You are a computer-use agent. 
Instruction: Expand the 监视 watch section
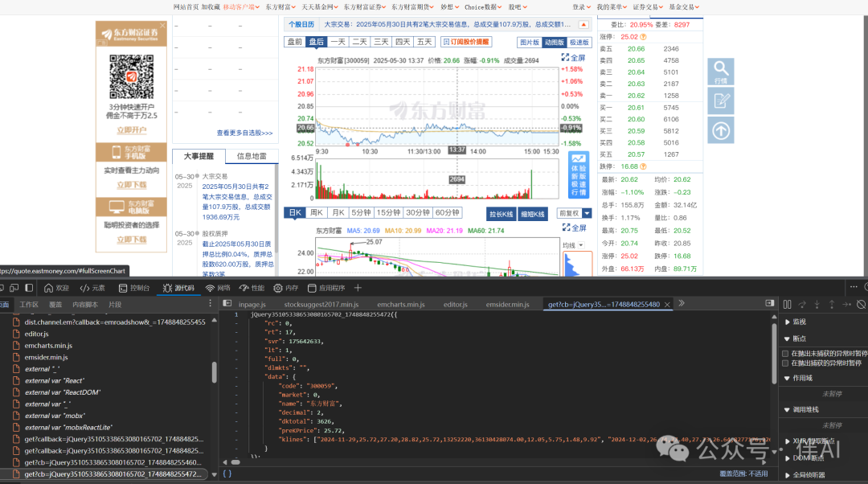point(796,322)
